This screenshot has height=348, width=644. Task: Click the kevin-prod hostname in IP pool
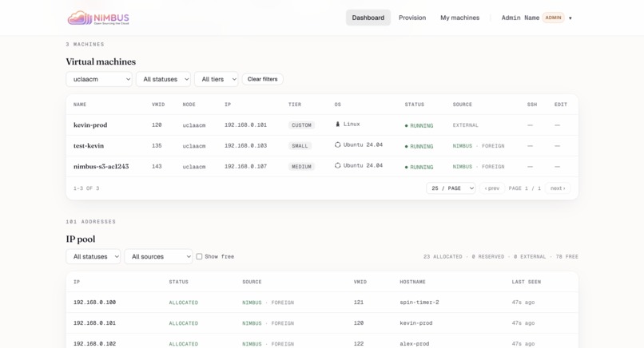coord(416,323)
